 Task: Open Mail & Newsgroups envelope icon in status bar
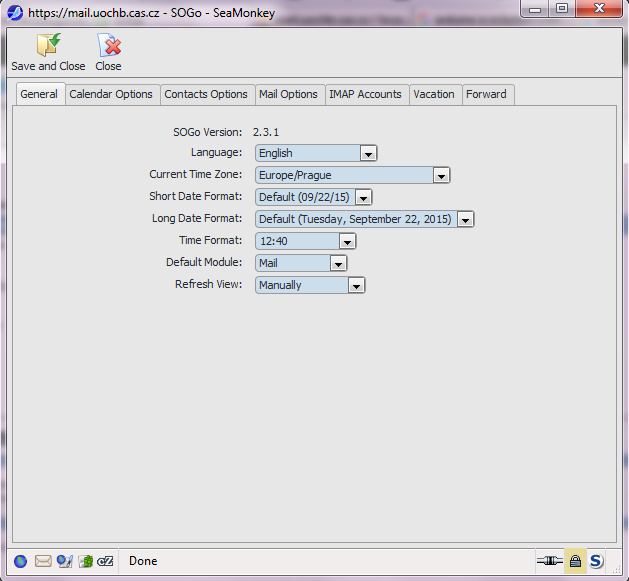coord(43,561)
